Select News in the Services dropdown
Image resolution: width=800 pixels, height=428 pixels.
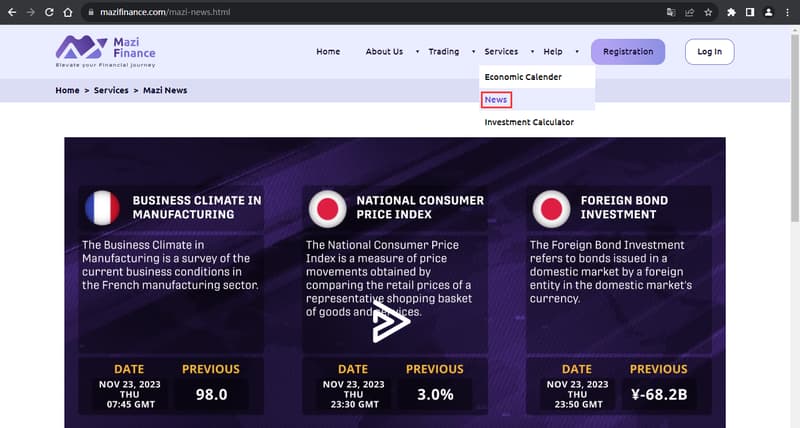point(537,99)
